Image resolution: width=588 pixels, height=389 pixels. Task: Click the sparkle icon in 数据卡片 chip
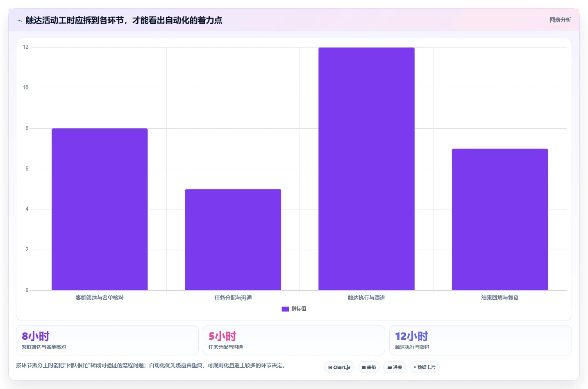(415, 367)
